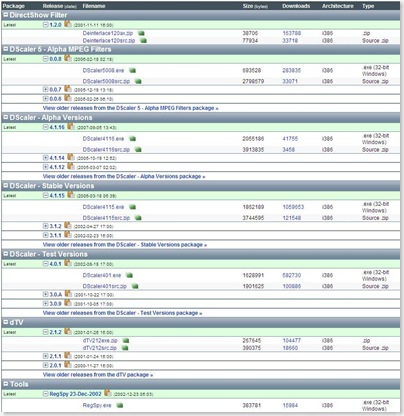The width and height of the screenshot is (404, 416).
Task: Expand release 3.0.A with plus box
Action: 46,294
